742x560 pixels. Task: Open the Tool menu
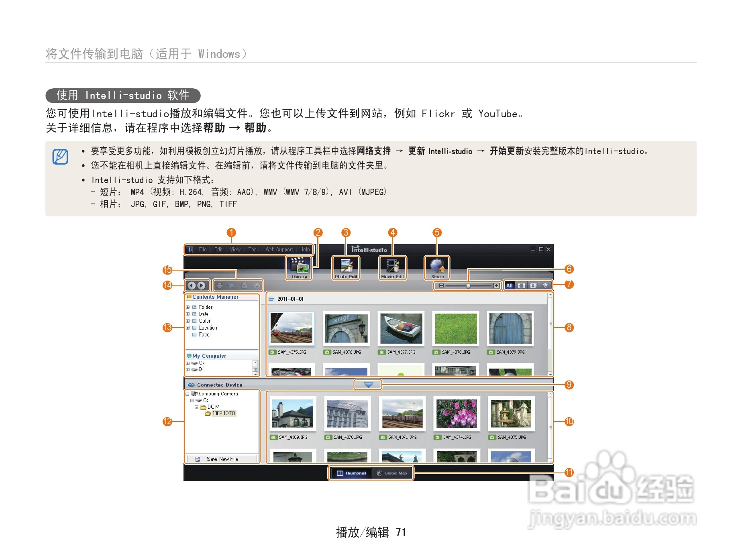click(x=253, y=250)
